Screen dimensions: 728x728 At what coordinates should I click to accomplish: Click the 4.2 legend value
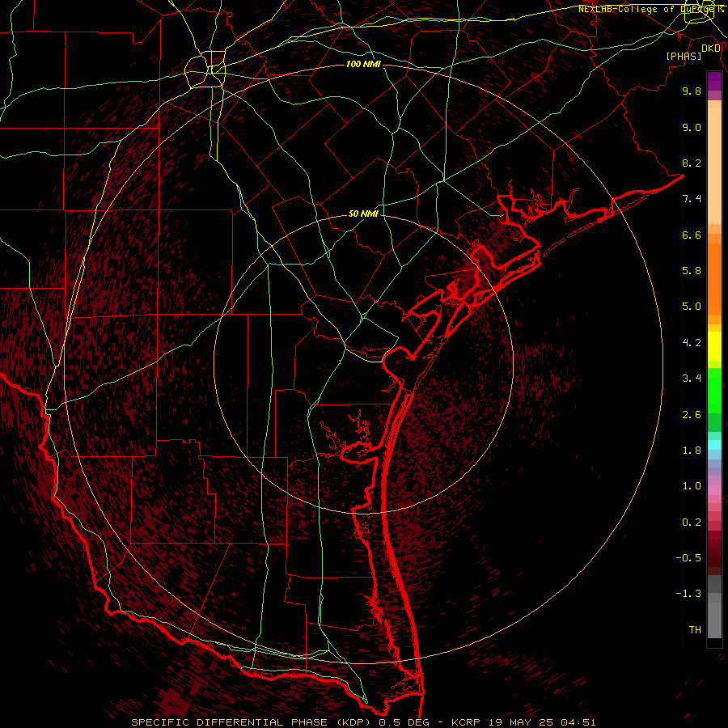pos(692,343)
